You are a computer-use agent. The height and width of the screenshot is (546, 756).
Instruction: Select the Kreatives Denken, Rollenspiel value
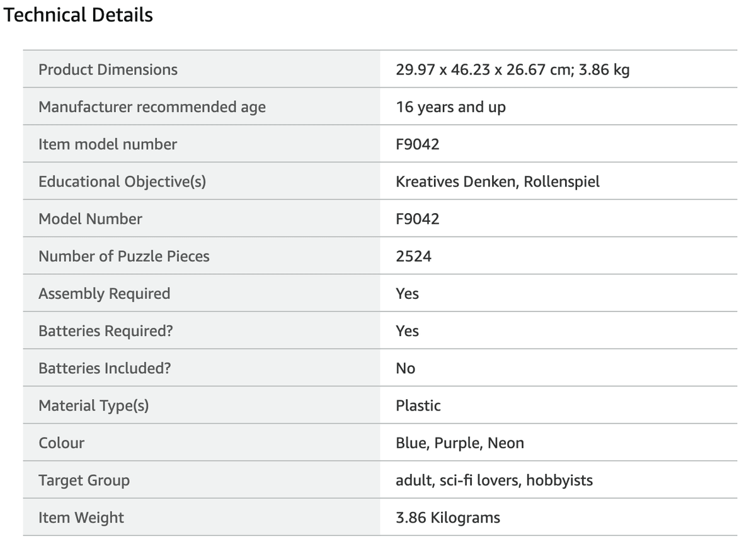tap(498, 182)
